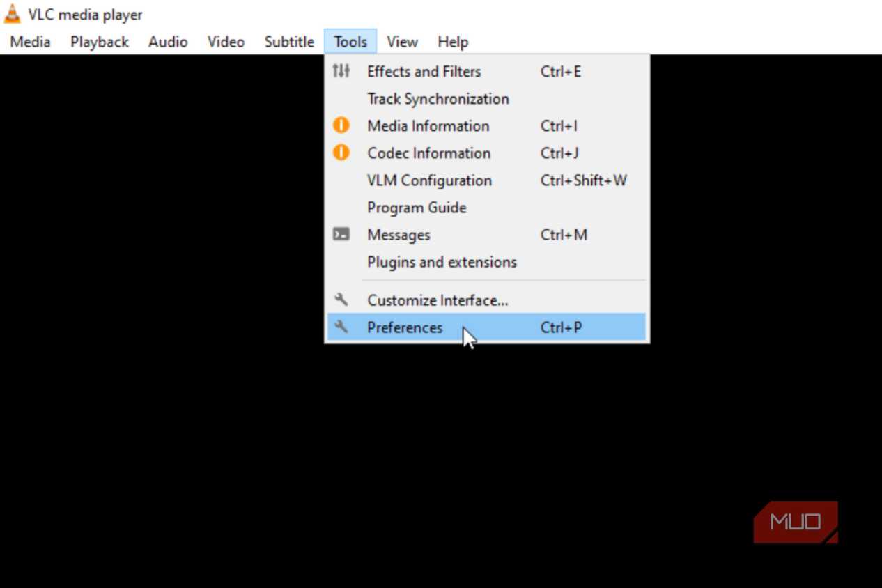This screenshot has height=588, width=882.
Task: Open the Subtitle menu
Action: (x=289, y=42)
